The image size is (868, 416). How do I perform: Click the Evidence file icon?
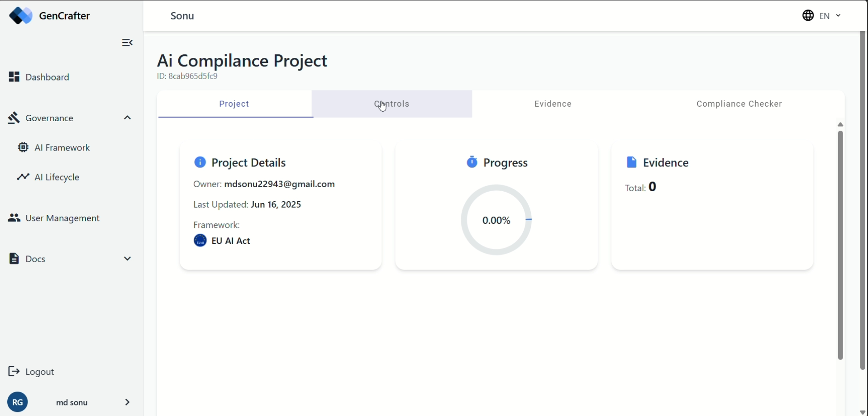pyautogui.click(x=632, y=162)
